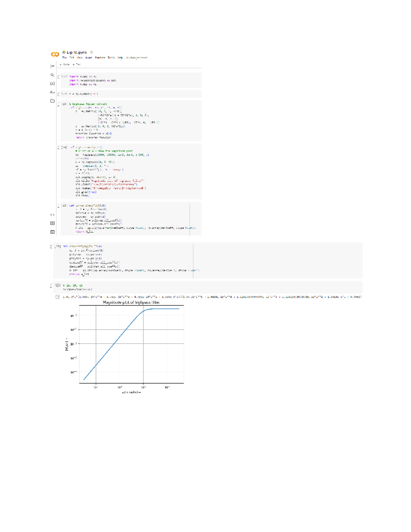Click inside the import sympy code cell
411x532 pixels.
click(131, 81)
